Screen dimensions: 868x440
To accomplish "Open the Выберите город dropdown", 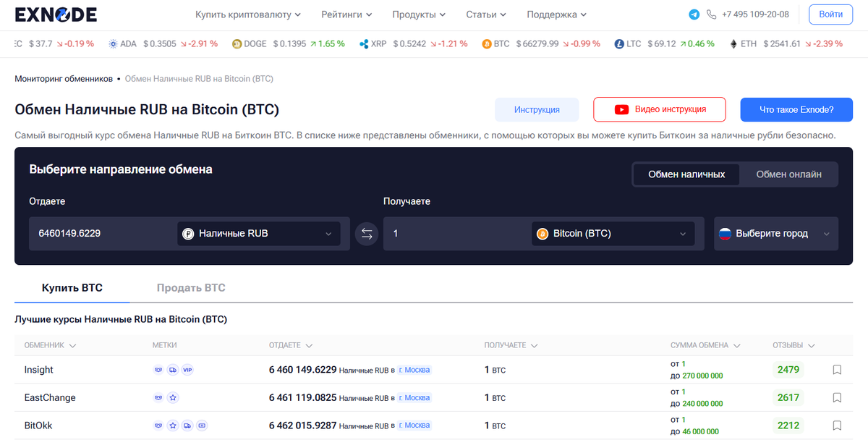I will coord(776,233).
